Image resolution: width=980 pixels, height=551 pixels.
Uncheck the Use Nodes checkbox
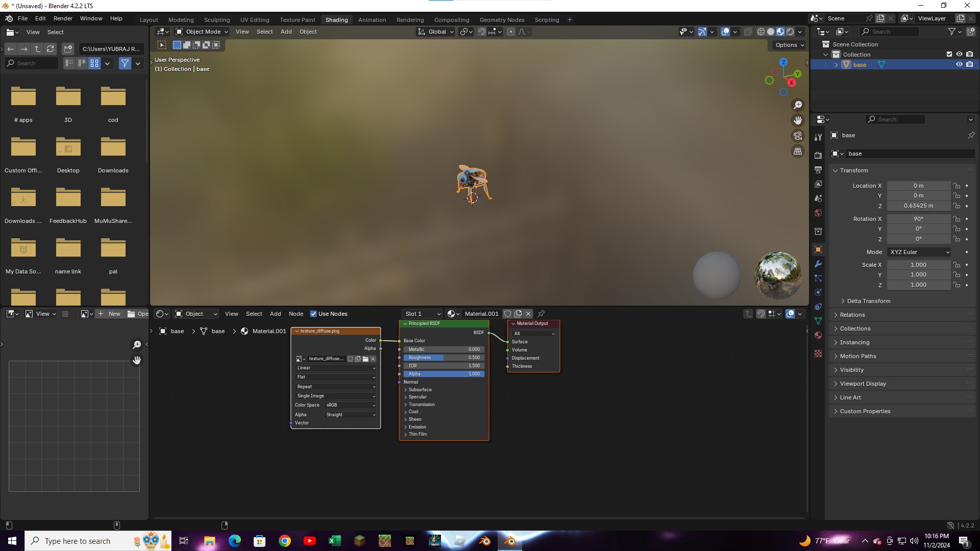coord(313,314)
